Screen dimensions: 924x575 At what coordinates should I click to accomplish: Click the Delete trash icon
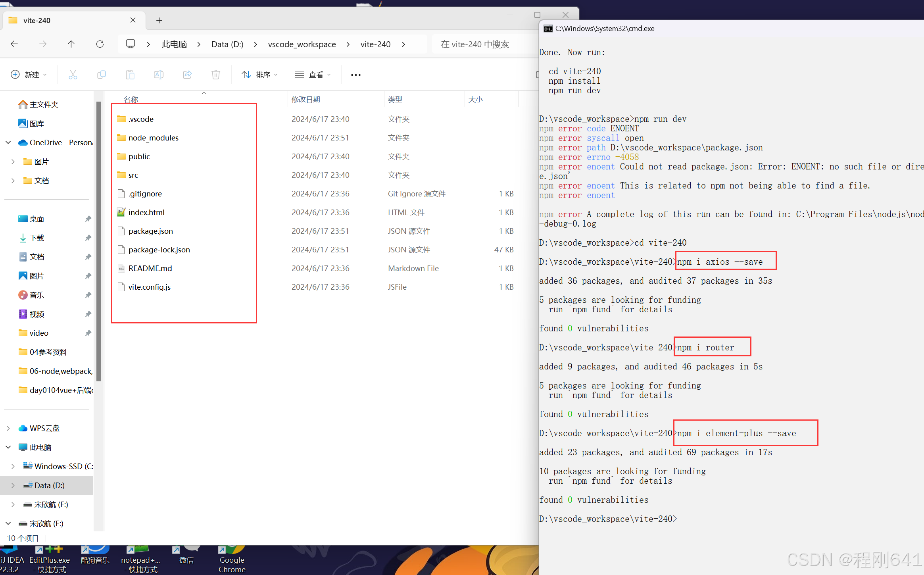216,75
